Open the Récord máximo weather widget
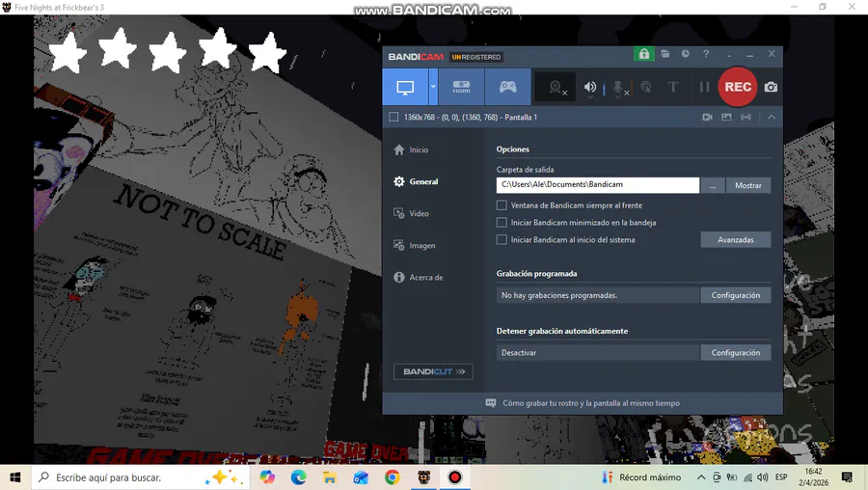The width and height of the screenshot is (868, 490). point(642,477)
